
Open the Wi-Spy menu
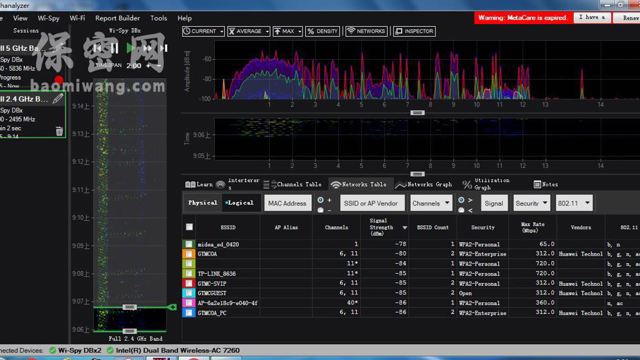point(48,18)
